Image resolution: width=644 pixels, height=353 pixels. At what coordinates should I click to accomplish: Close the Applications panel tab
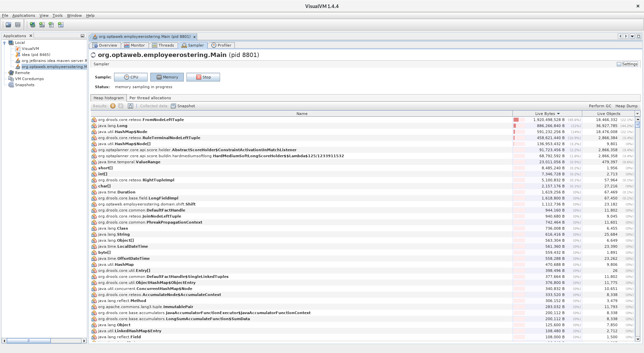click(31, 36)
